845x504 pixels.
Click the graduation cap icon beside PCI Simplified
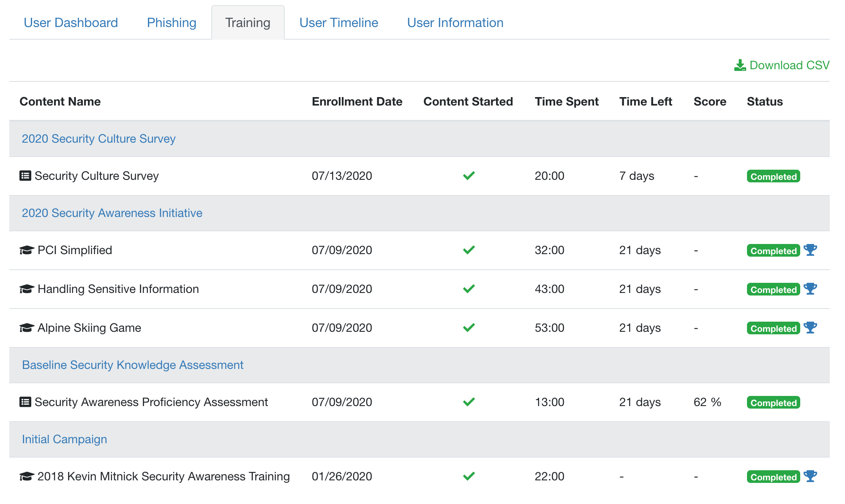[x=27, y=250]
